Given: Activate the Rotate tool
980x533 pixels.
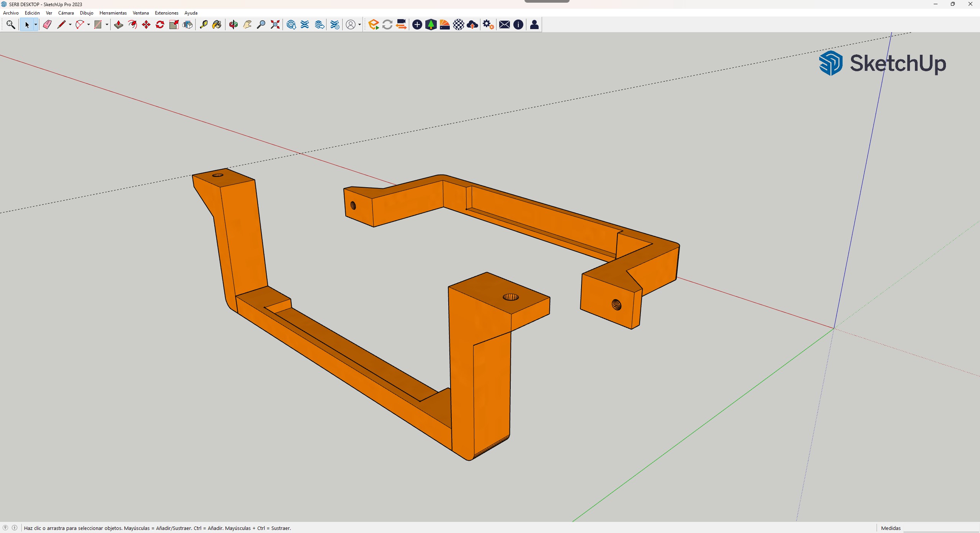Looking at the screenshot, I should click(x=160, y=25).
